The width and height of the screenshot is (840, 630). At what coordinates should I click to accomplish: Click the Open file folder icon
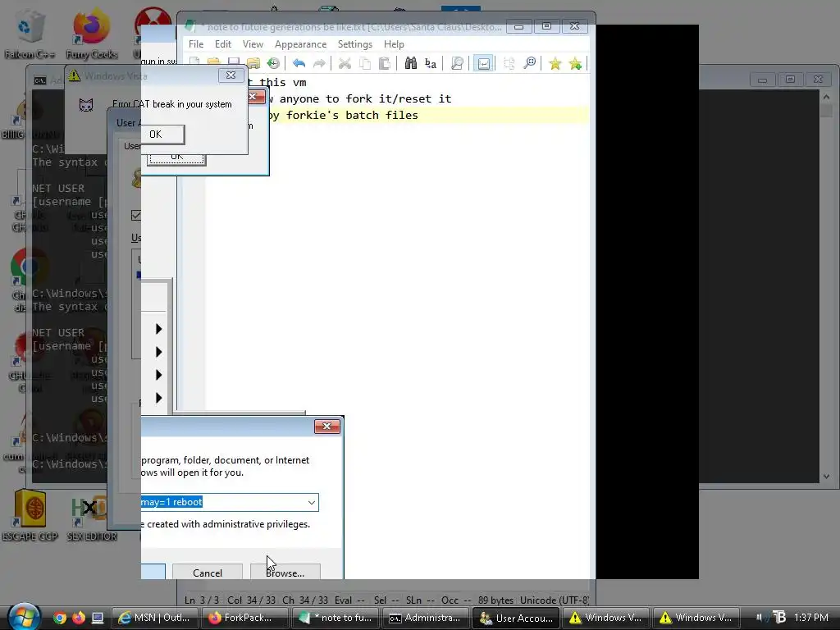coord(214,63)
